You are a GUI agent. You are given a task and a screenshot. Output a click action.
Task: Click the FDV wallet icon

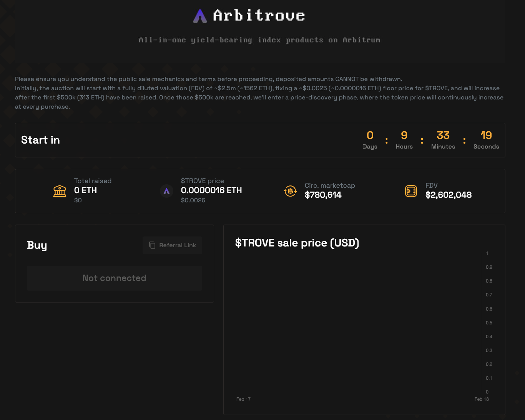[x=411, y=191]
